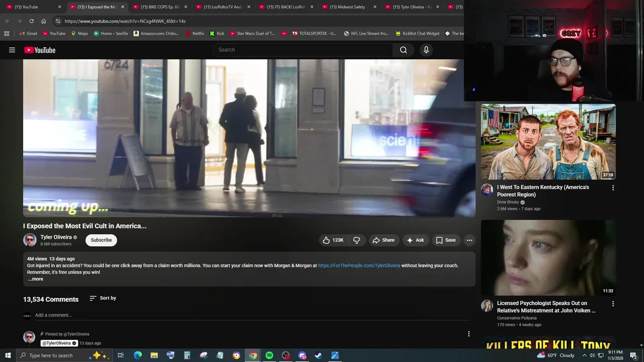
Task: Click the browser home icon
Action: (43, 21)
